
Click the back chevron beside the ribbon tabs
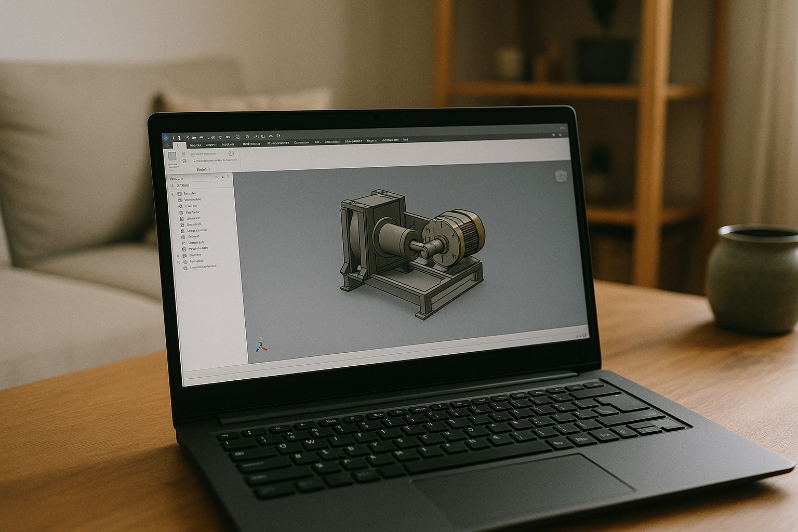click(x=178, y=145)
